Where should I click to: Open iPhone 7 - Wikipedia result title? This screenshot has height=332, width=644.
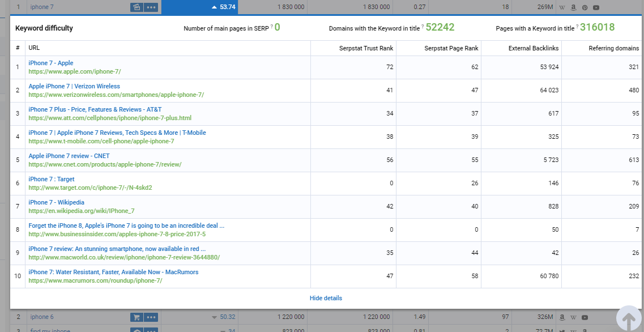click(56, 202)
